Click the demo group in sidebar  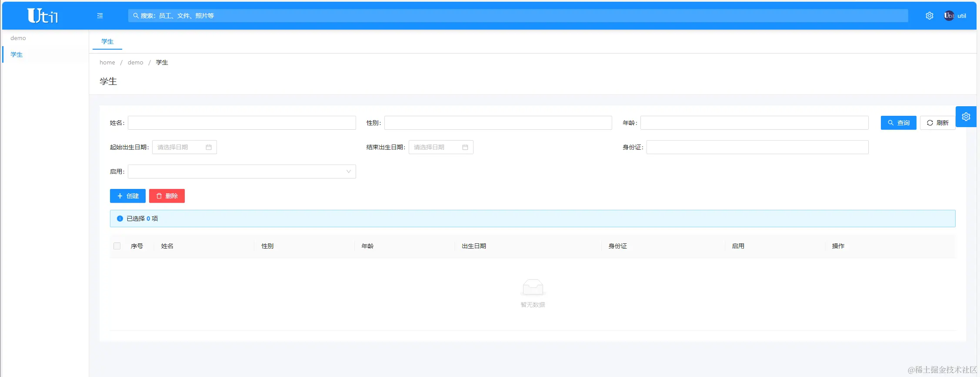tap(18, 38)
